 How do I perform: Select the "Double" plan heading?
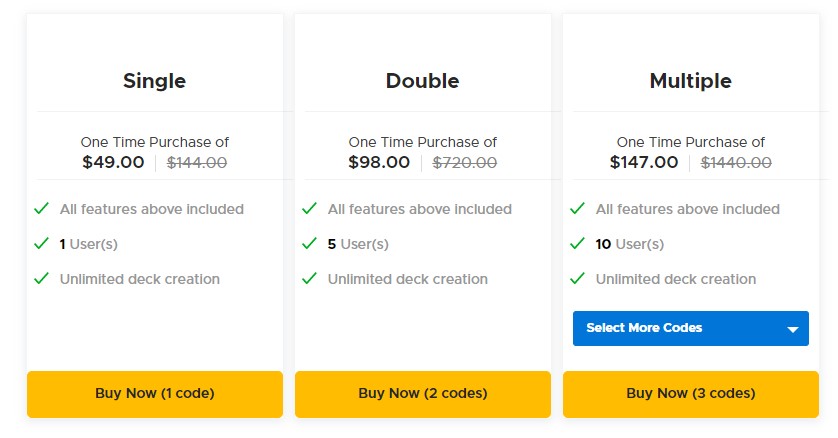(422, 81)
